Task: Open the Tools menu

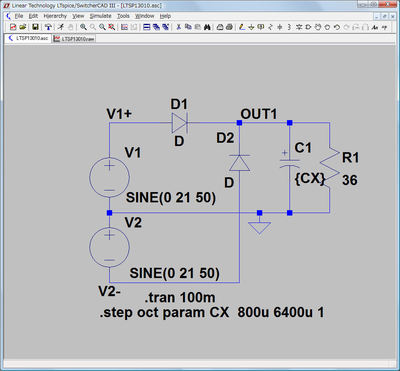Action: 123,16
